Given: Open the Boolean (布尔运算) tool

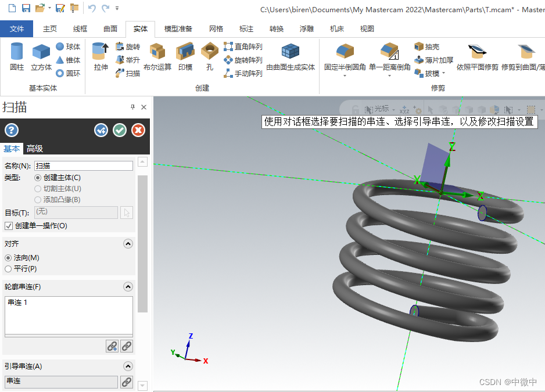Looking at the screenshot, I should pos(157,57).
